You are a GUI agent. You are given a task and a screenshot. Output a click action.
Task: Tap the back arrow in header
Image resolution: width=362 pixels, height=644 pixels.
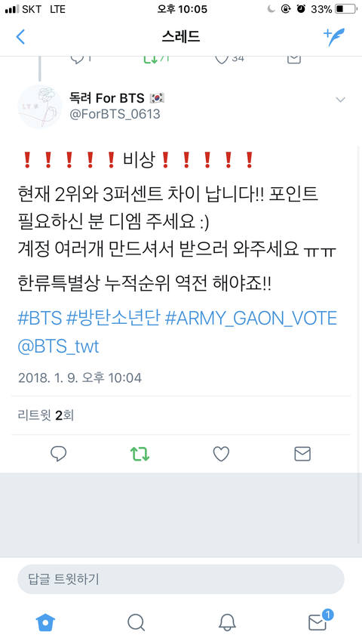20,37
